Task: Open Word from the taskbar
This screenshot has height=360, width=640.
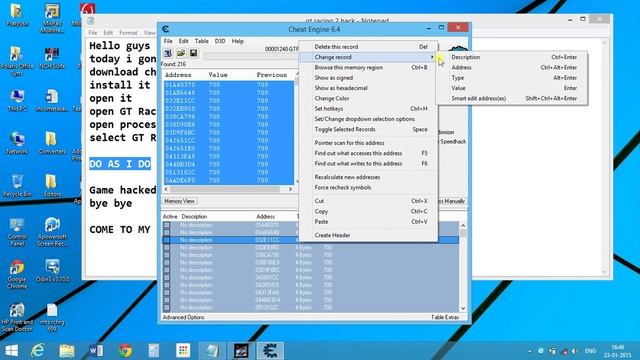Action: [x=96, y=350]
